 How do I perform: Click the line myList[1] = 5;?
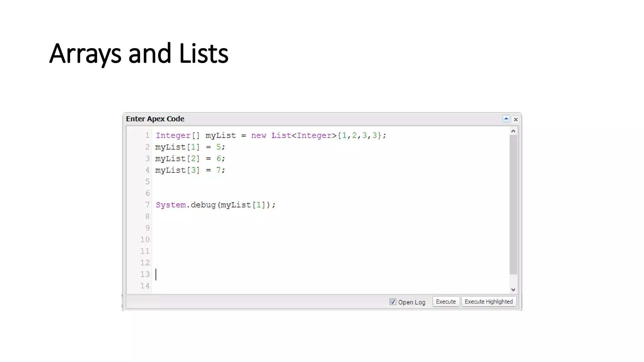190,147
